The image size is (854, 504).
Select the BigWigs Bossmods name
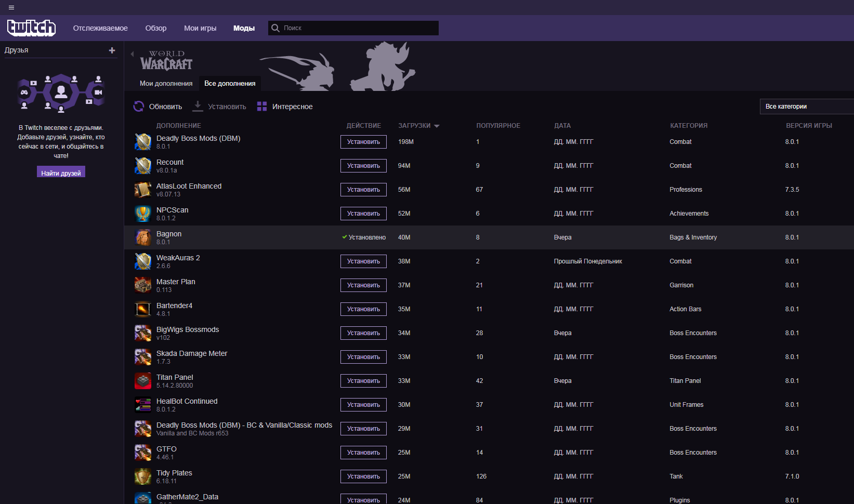tap(188, 329)
